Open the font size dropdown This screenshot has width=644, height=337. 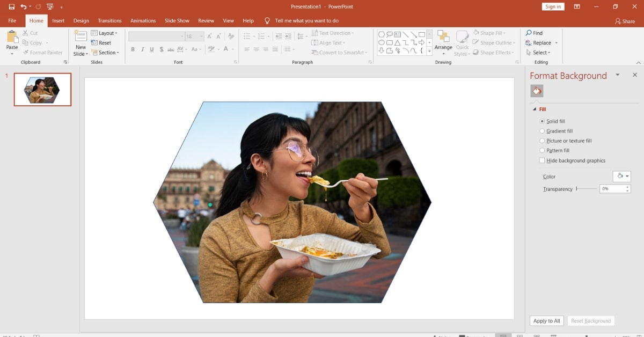tap(201, 36)
